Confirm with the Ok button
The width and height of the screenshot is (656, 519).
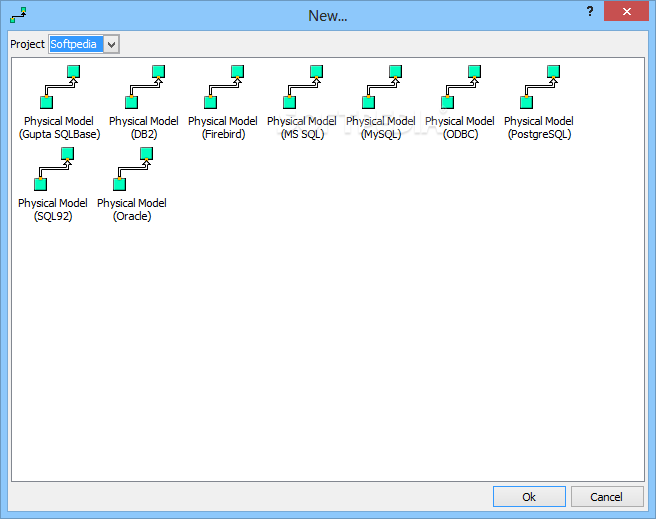(529, 496)
